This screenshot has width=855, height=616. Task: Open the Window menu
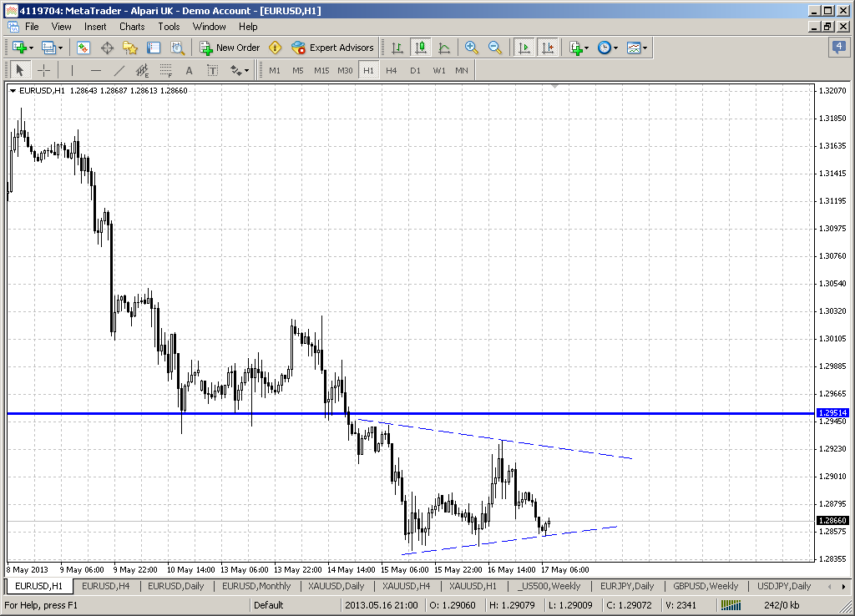pos(210,27)
